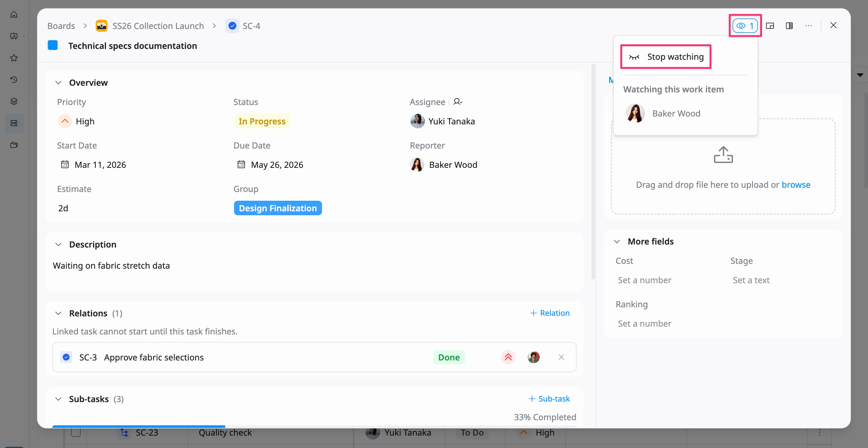
Task: Tick the SC-23 row checkbox in the background list
Action: click(x=76, y=433)
